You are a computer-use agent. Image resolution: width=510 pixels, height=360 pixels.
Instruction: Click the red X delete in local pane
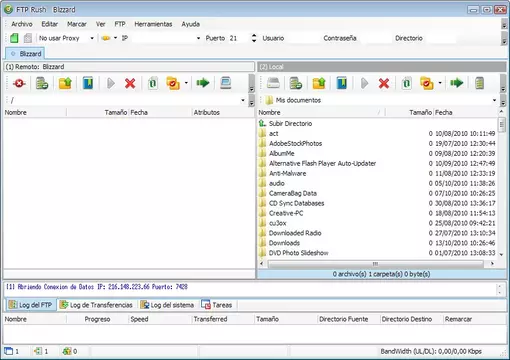click(x=384, y=83)
